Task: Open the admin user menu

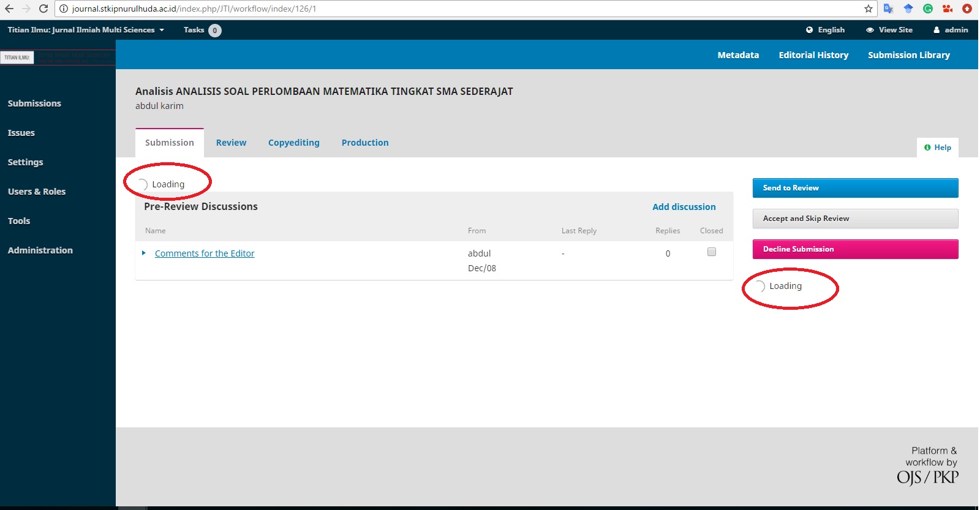Action: (x=951, y=30)
